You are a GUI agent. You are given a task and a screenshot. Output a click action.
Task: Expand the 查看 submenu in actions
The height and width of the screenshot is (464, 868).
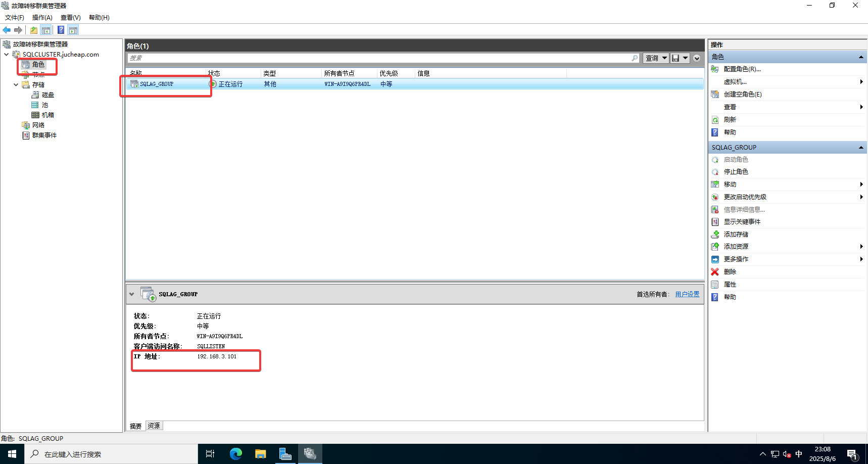(x=788, y=107)
